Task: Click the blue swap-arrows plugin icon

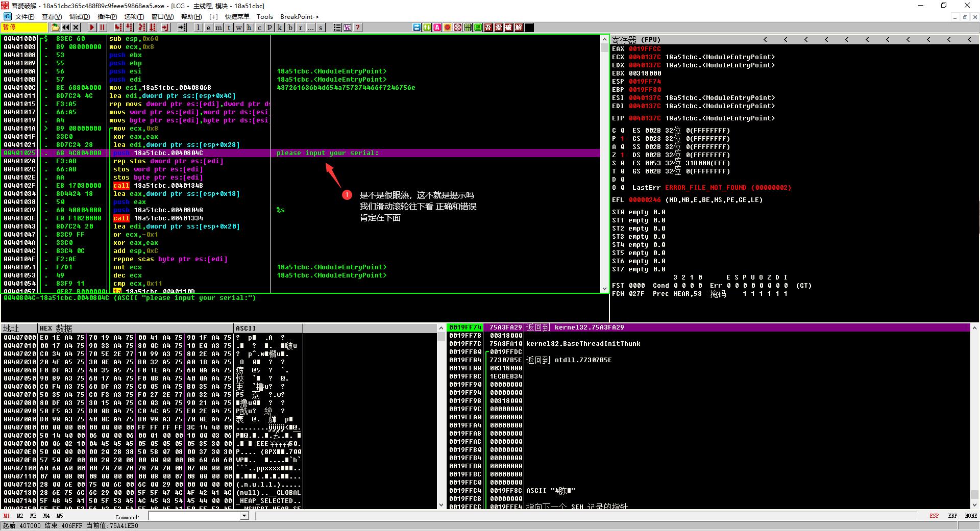Action: [x=417, y=28]
